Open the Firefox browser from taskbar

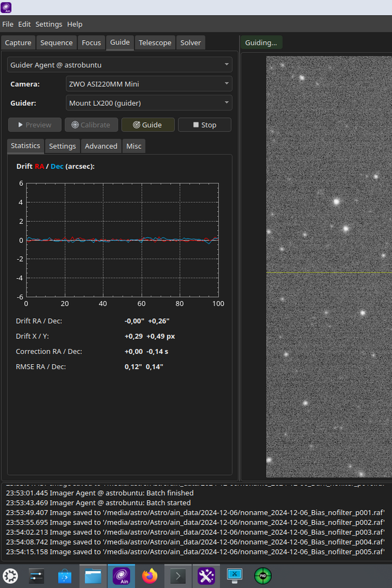pyautogui.click(x=150, y=576)
